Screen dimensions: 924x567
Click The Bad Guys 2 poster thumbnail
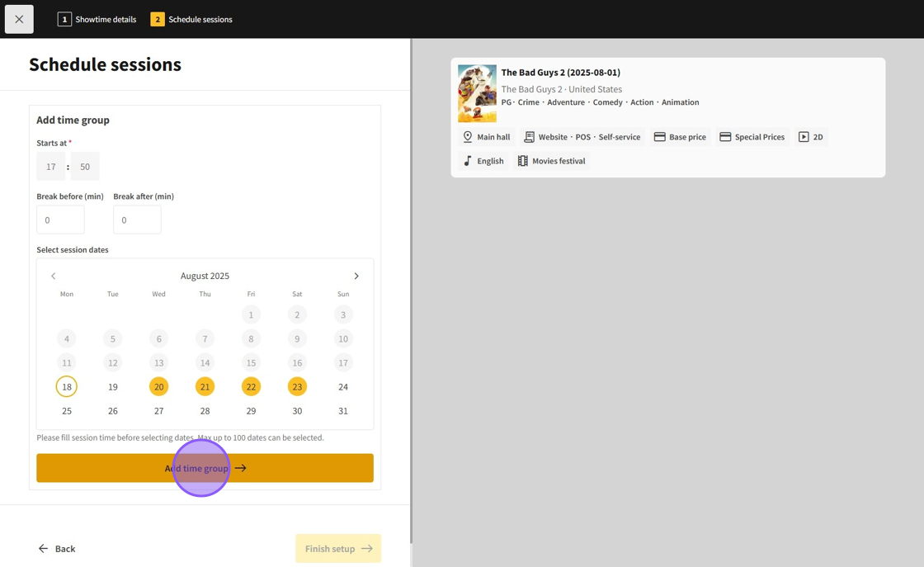point(477,93)
